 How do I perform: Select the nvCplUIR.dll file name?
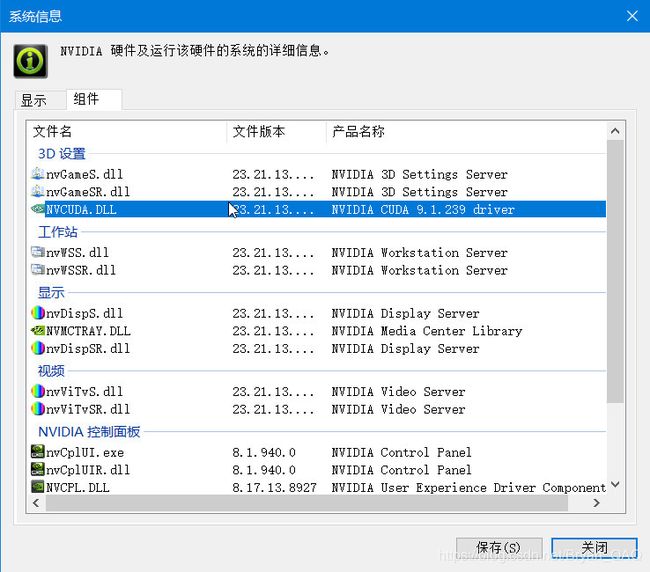pyautogui.click(x=88, y=470)
